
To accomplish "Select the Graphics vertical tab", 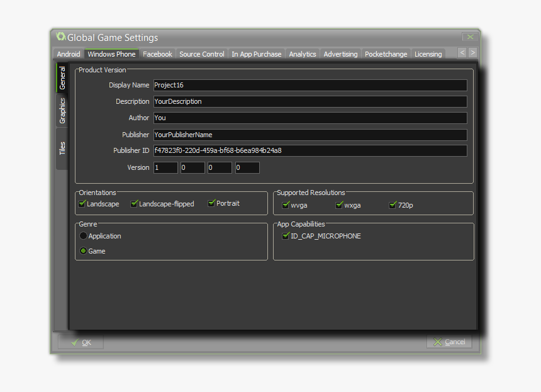I will pyautogui.click(x=62, y=110).
